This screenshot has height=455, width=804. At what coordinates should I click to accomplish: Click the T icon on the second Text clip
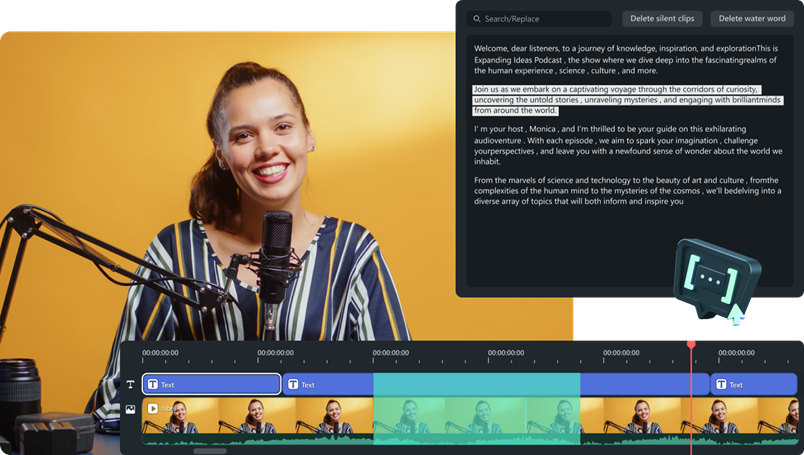point(293,384)
